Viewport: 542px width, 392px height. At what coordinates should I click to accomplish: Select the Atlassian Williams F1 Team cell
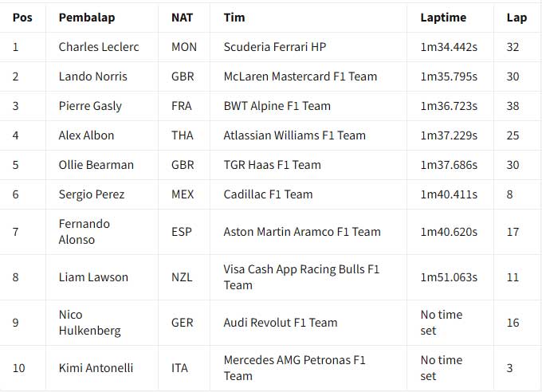(x=294, y=135)
